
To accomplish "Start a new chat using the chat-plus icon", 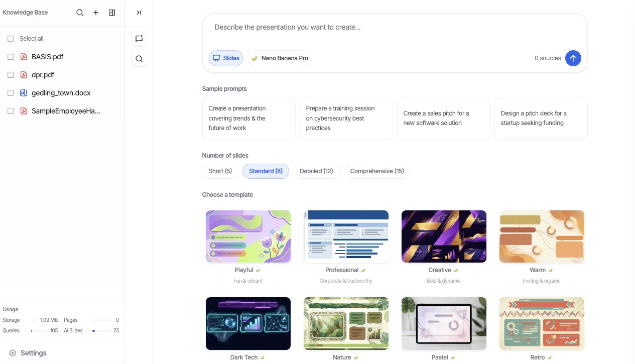I will tap(139, 38).
